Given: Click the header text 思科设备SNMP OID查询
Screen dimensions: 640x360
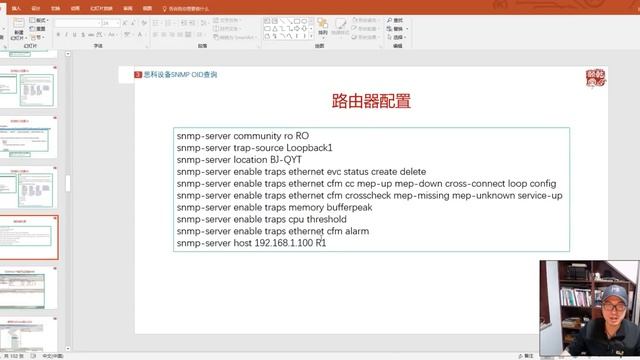Looking at the screenshot, I should pyautogui.click(x=180, y=74).
